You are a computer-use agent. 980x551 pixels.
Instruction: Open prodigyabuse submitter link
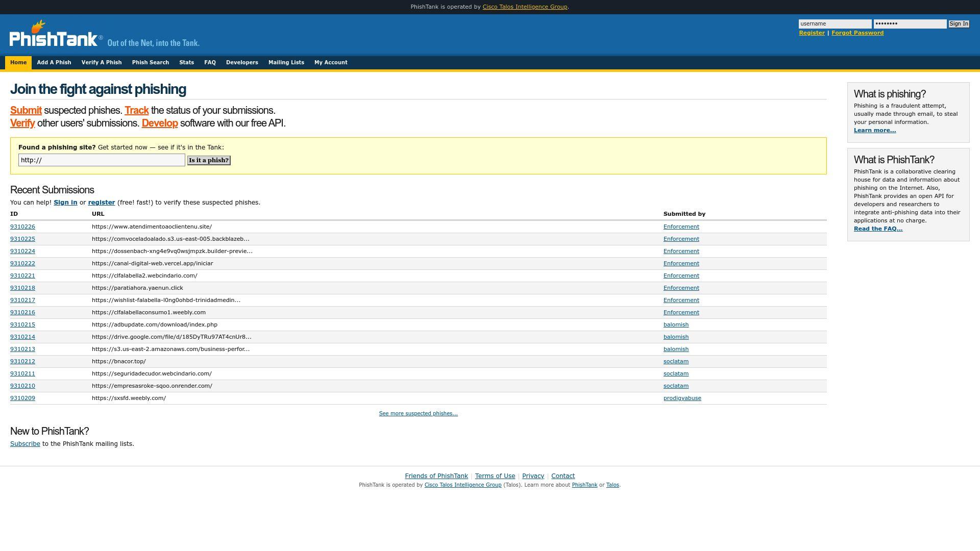682,398
